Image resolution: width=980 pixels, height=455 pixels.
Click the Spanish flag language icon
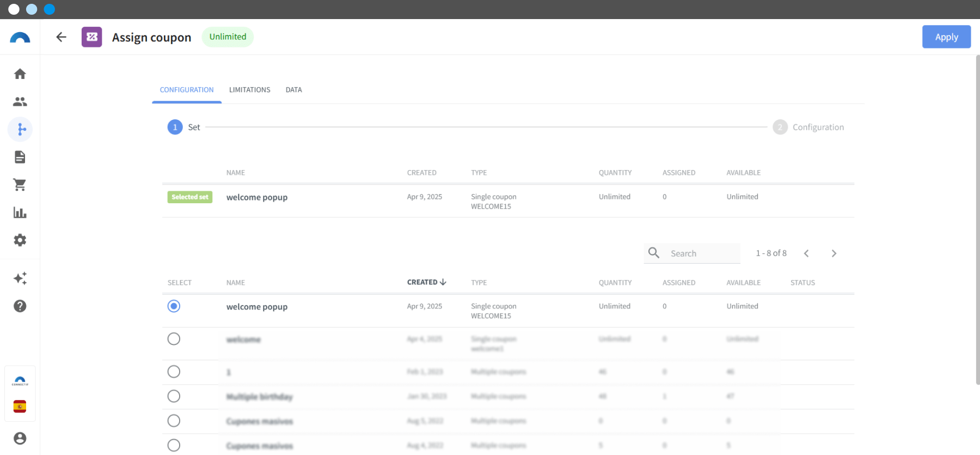pos(20,407)
